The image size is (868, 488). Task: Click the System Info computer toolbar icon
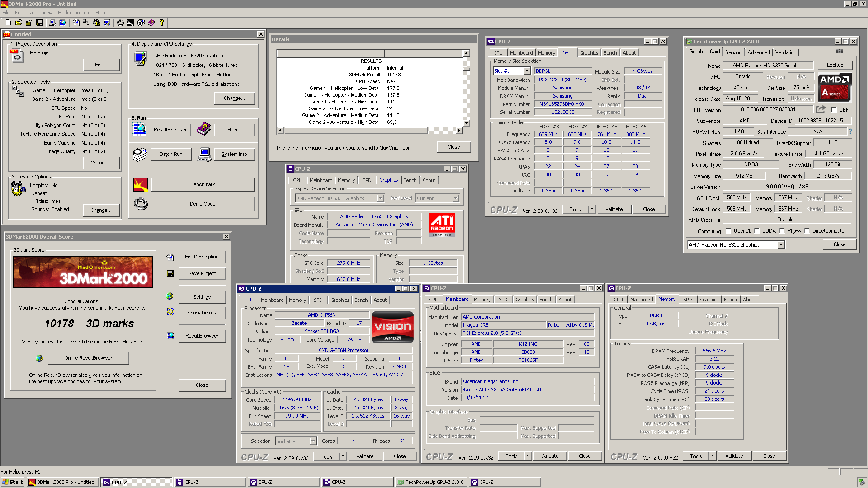(52, 23)
